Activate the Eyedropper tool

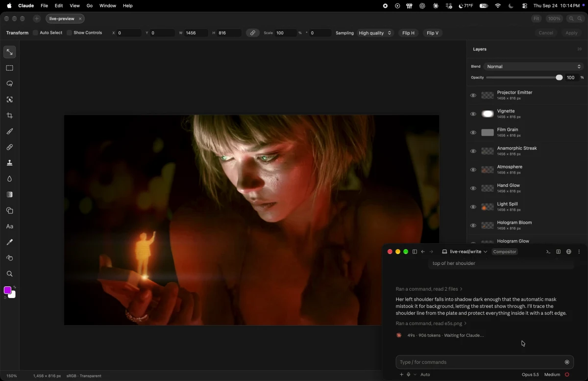[x=9, y=242]
